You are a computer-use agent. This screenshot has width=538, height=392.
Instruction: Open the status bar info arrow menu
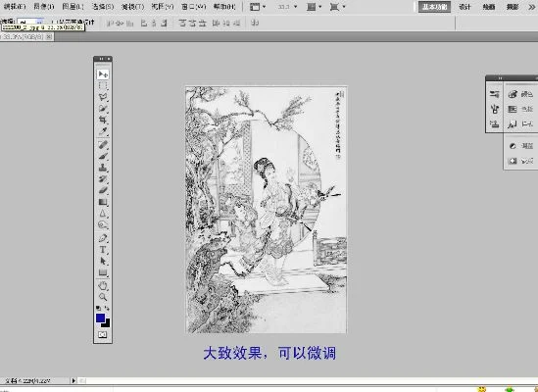[x=73, y=380]
